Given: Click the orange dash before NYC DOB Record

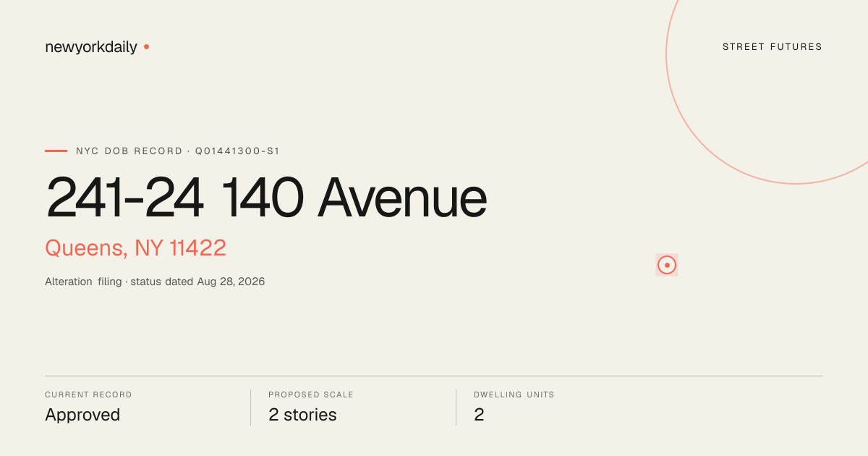Looking at the screenshot, I should click(x=56, y=151).
